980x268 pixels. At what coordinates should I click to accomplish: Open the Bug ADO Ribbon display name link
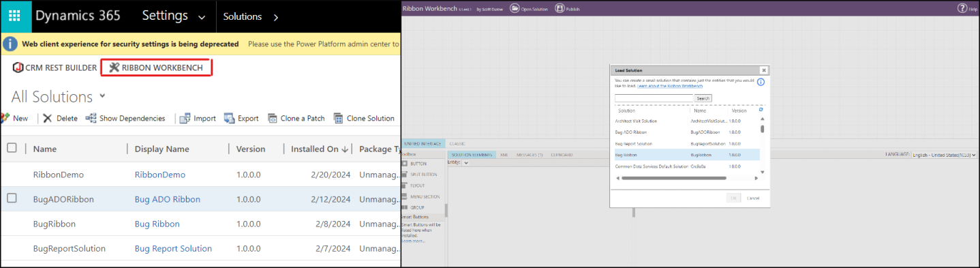click(x=168, y=199)
